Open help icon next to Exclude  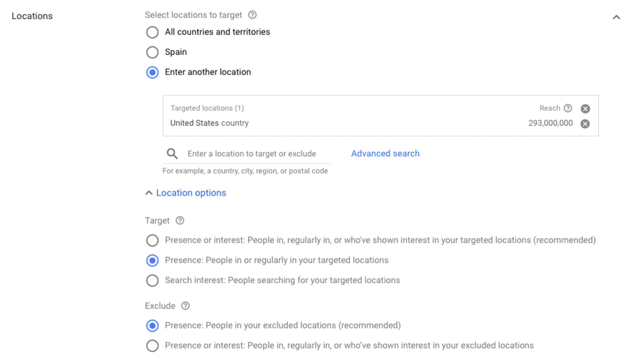(185, 306)
